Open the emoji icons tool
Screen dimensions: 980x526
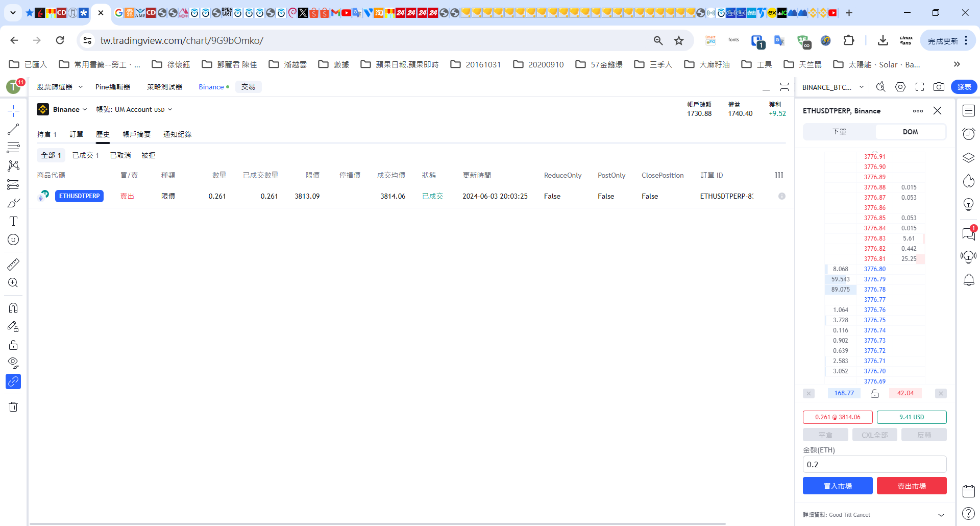click(13, 240)
